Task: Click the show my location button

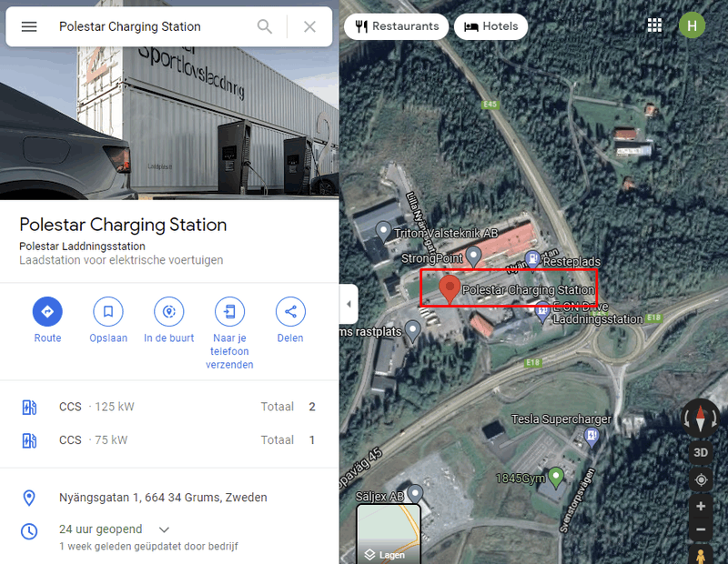Action: pos(701,479)
